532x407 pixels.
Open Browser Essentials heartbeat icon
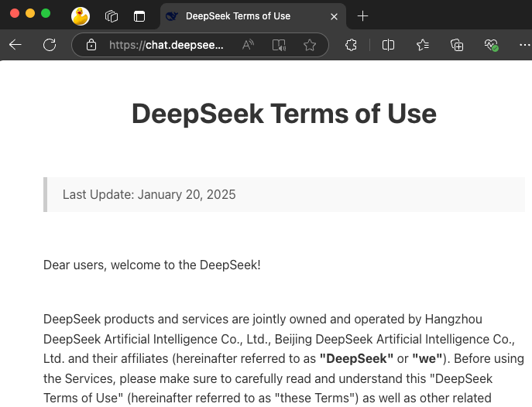pos(491,45)
